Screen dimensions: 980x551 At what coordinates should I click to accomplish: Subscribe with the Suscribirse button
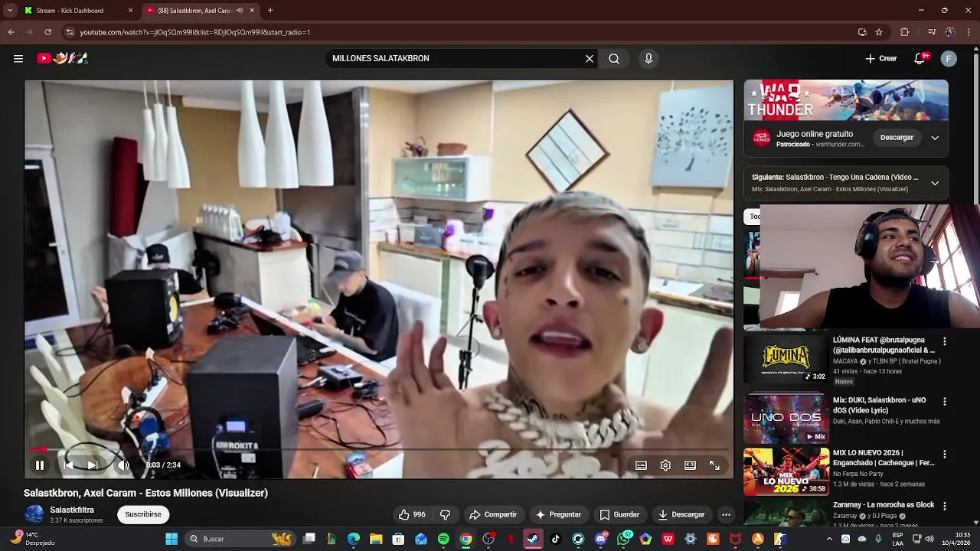coord(143,514)
